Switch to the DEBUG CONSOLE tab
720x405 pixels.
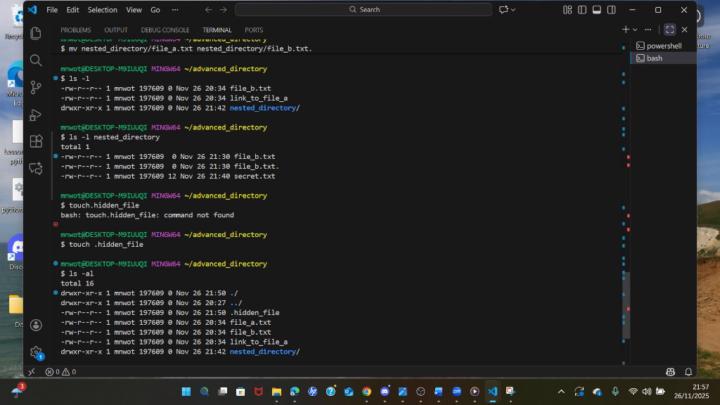point(165,30)
